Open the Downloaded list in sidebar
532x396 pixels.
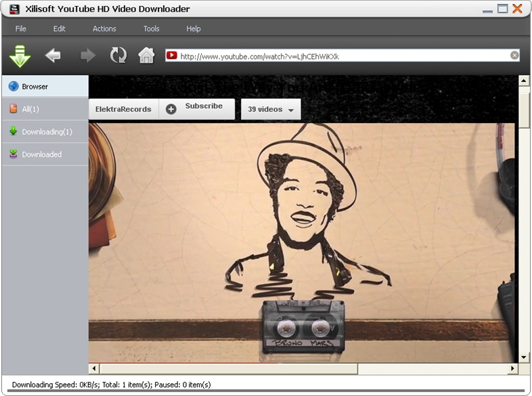point(45,154)
